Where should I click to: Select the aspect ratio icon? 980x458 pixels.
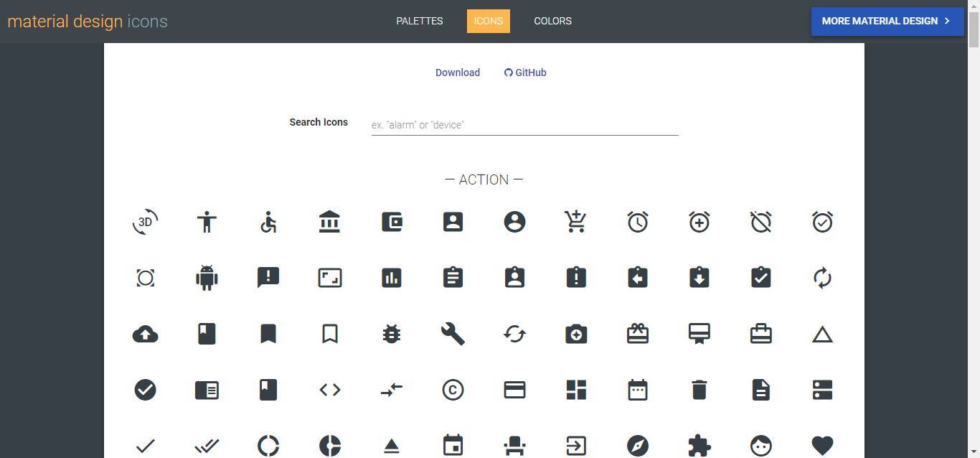click(x=330, y=278)
